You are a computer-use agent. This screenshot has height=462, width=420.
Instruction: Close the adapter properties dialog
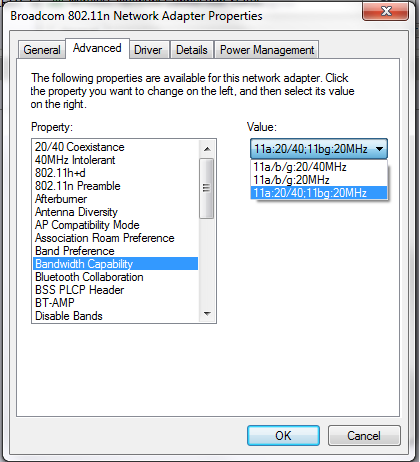click(x=385, y=11)
